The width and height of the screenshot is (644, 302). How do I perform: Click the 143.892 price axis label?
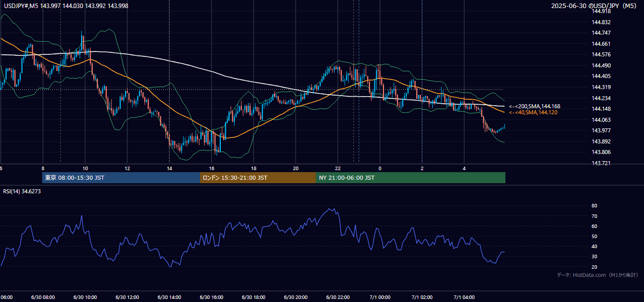(x=602, y=141)
